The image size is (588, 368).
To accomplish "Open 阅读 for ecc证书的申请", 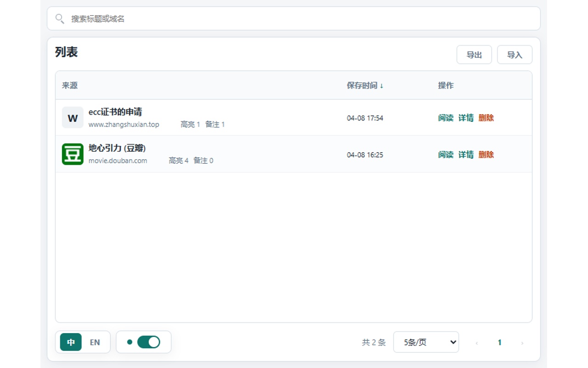I will [x=446, y=118].
